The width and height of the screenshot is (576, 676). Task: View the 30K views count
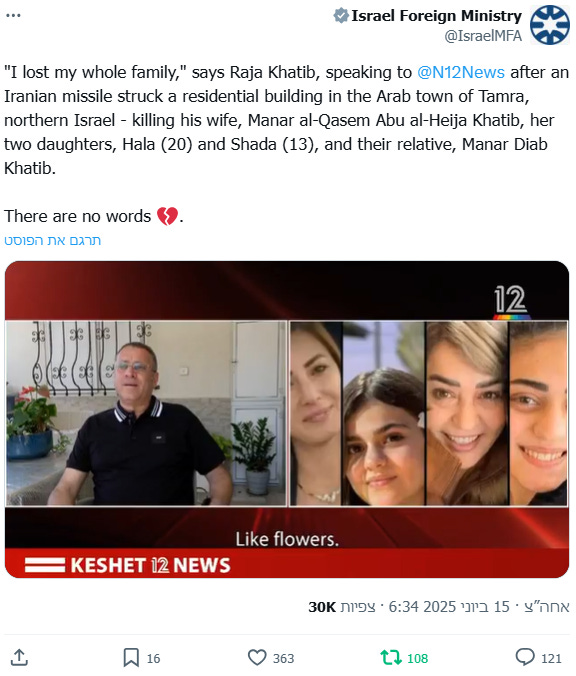pos(342,607)
